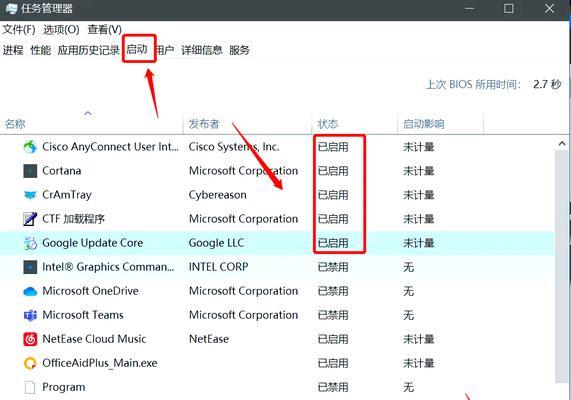Select the Microsoft Teams name
Viewport: 571px width, 400px height.
(x=83, y=315)
